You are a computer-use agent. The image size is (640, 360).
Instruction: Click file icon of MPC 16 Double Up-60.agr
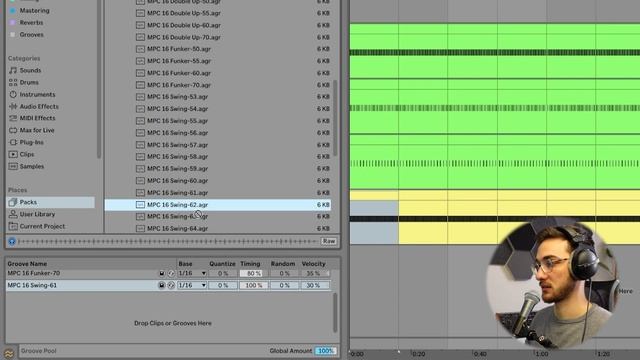[140, 25]
